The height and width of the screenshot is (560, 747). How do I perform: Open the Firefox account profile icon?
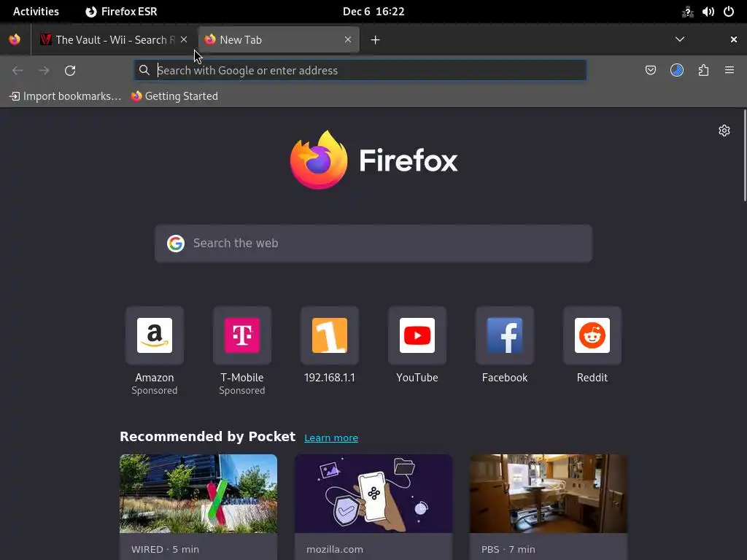tap(677, 71)
